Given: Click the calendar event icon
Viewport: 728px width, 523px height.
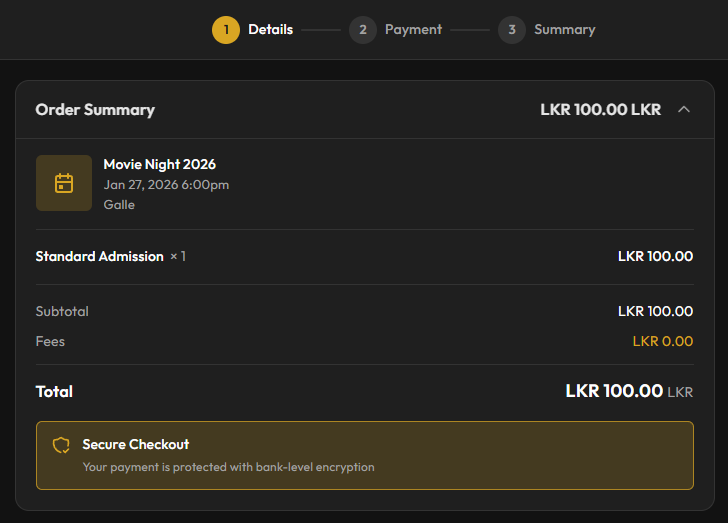Looking at the screenshot, I should pos(64,183).
